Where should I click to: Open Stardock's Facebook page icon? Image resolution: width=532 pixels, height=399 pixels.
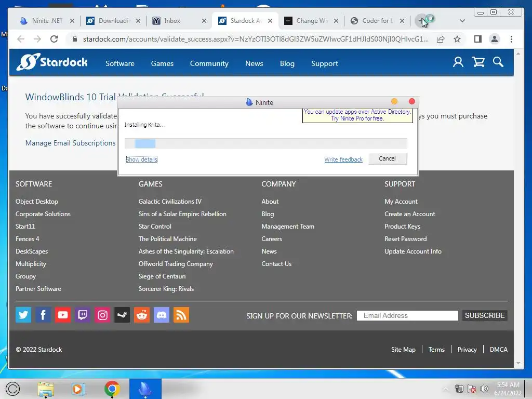click(x=43, y=315)
